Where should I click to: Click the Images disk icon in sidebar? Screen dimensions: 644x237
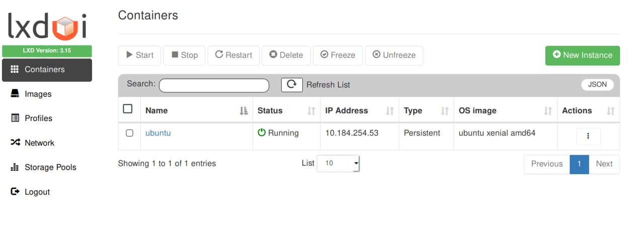(15, 94)
